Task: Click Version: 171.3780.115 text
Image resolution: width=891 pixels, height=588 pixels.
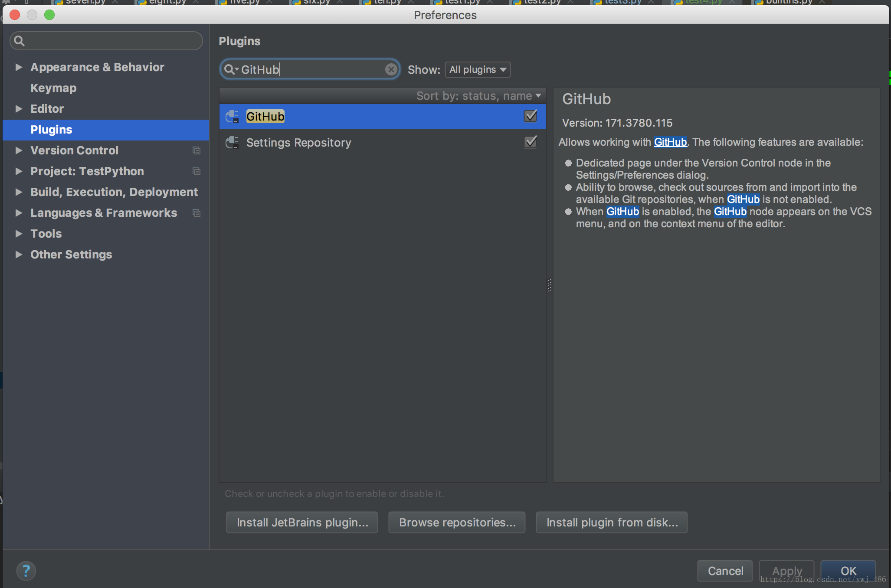Action: point(617,123)
